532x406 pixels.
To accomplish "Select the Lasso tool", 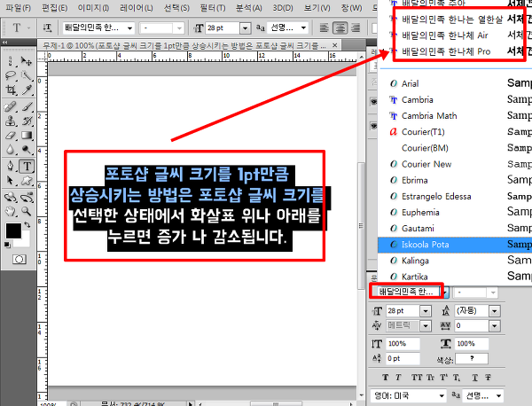I will click(x=11, y=75).
